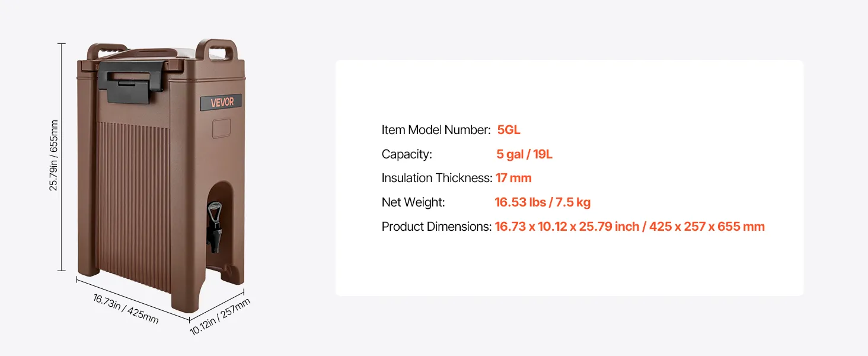Click the Net Weight label

click(413, 202)
